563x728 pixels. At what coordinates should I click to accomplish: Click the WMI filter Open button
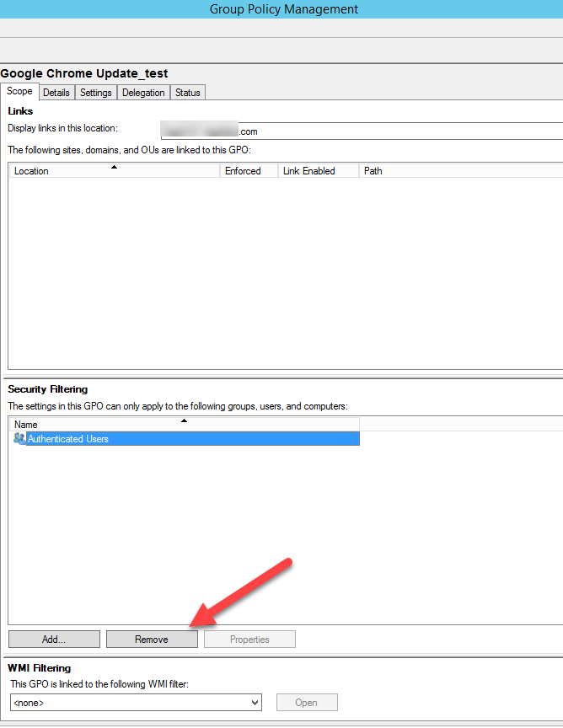307,703
